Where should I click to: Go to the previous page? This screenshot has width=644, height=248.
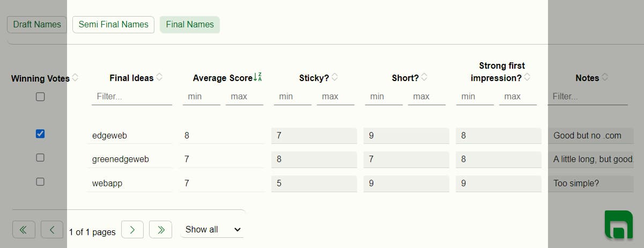52,230
